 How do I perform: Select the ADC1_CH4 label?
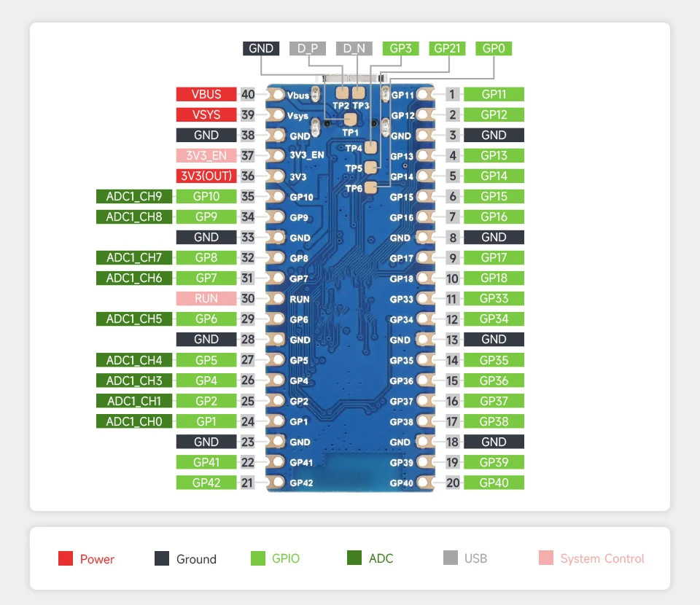tap(134, 360)
